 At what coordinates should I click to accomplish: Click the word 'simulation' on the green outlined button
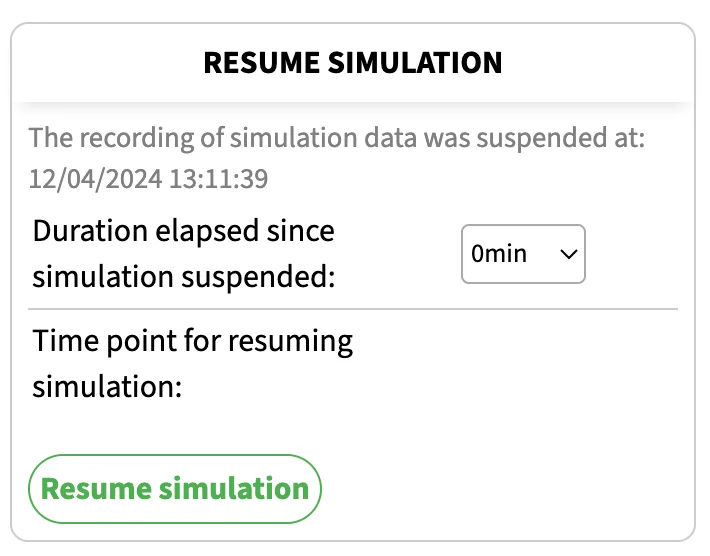[234, 489]
